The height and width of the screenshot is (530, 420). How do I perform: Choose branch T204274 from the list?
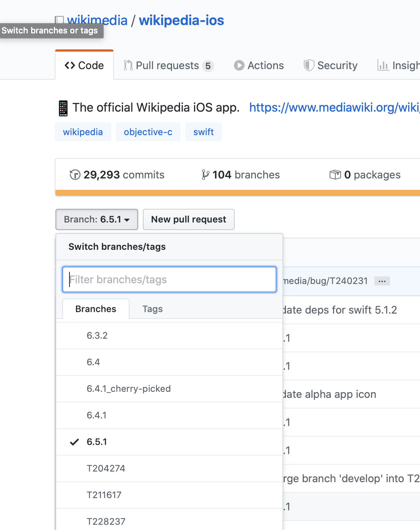click(106, 468)
